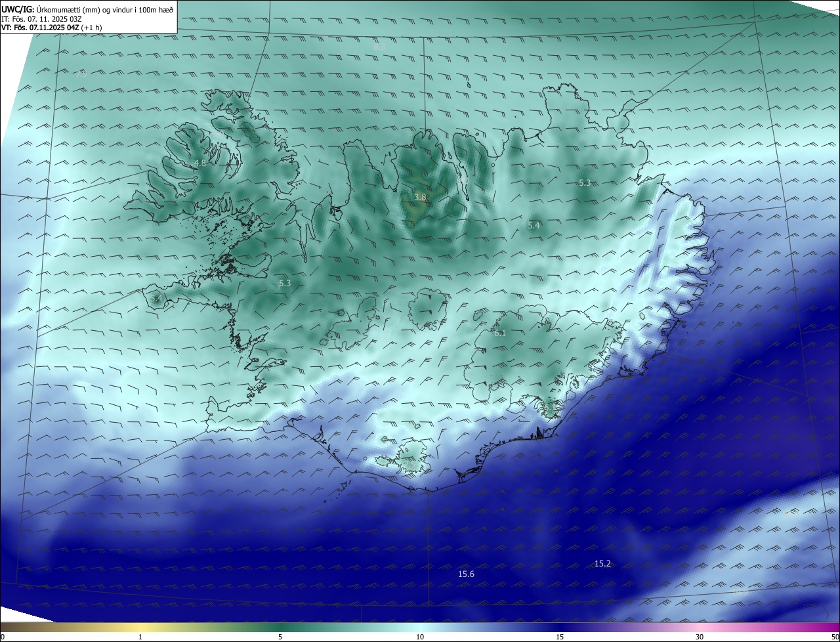Viewport: 840px width, 642px height.
Task: Click the 5.3 value in west Iceland
Action: (x=284, y=284)
